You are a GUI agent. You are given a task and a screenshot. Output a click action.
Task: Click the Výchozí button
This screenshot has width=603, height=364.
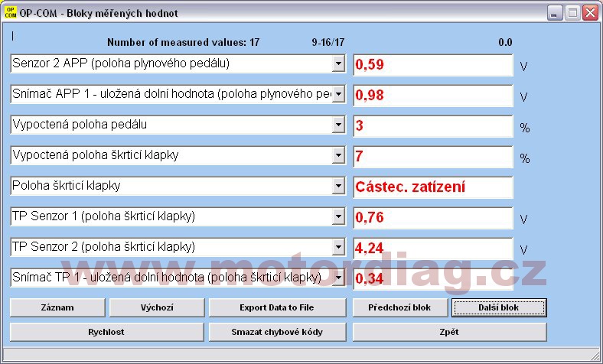tap(157, 307)
